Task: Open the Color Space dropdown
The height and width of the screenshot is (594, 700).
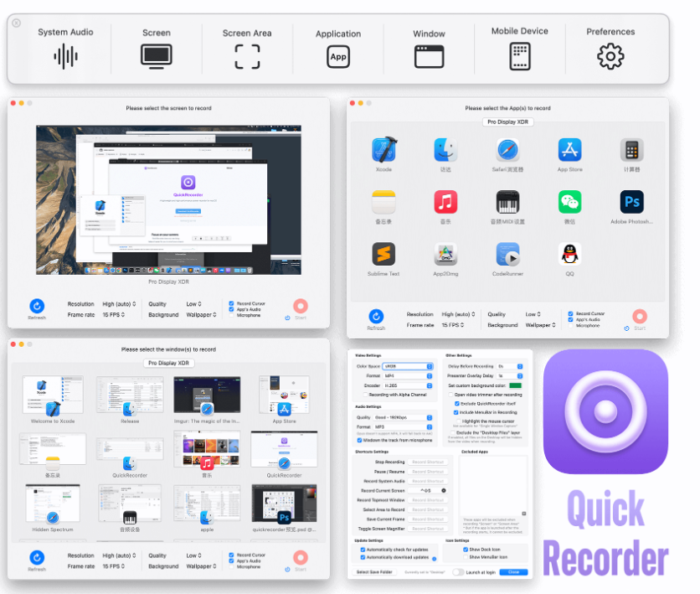Action: tap(408, 366)
